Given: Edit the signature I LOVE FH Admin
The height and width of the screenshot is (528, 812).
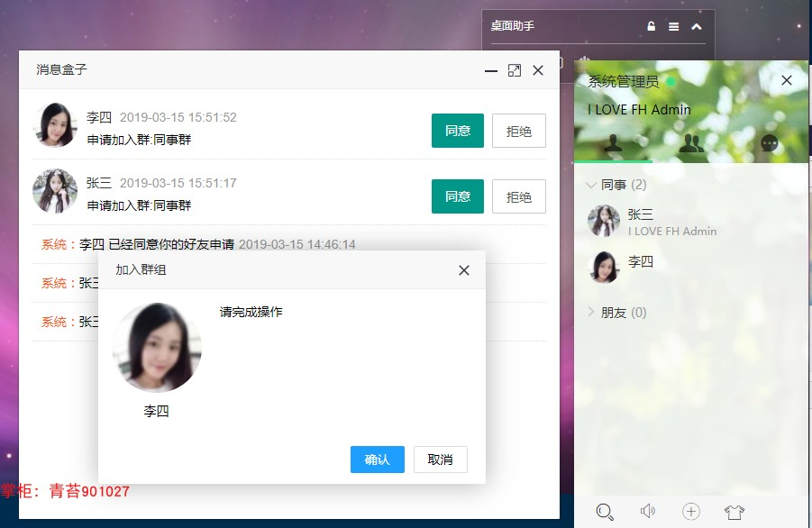Looking at the screenshot, I should click(x=639, y=110).
